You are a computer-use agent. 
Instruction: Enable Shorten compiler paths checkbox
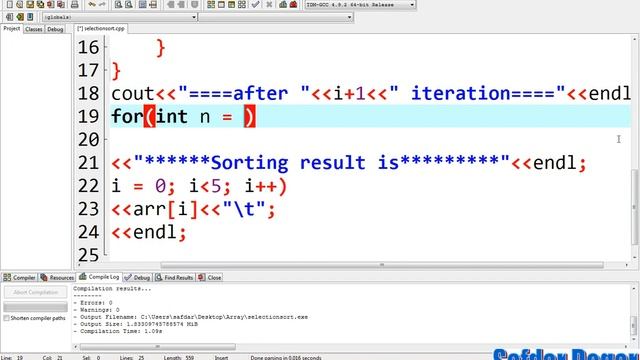click(x=6, y=318)
